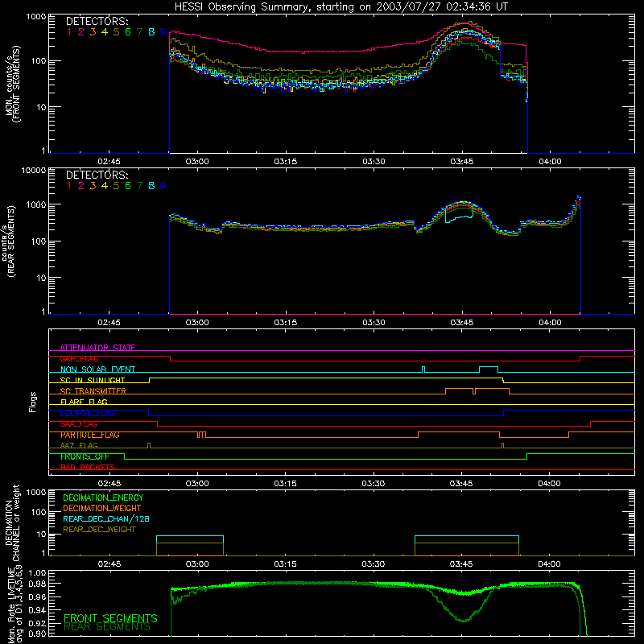Click the DECIMATION_WEIGHT legend entry
The height and width of the screenshot is (644, 644).
coord(102,508)
